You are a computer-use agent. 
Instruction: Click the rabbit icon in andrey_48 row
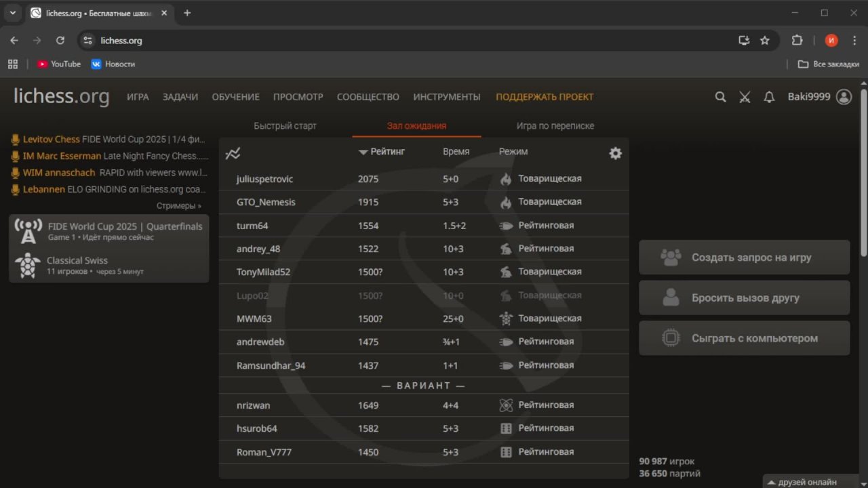(x=506, y=249)
